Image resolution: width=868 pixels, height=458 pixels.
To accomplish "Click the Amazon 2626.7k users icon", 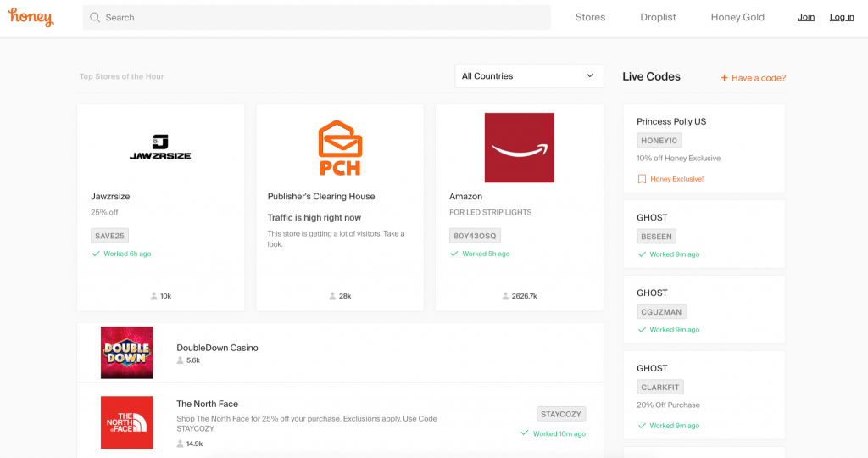I will (505, 296).
